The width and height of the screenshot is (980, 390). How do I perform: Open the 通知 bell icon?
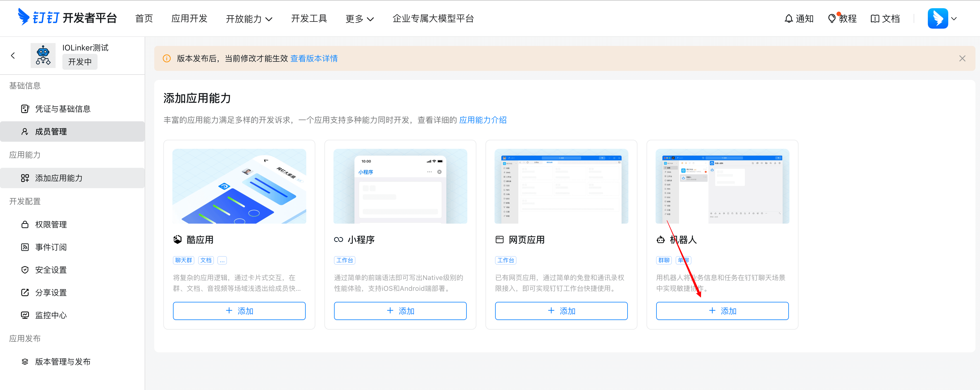click(789, 19)
